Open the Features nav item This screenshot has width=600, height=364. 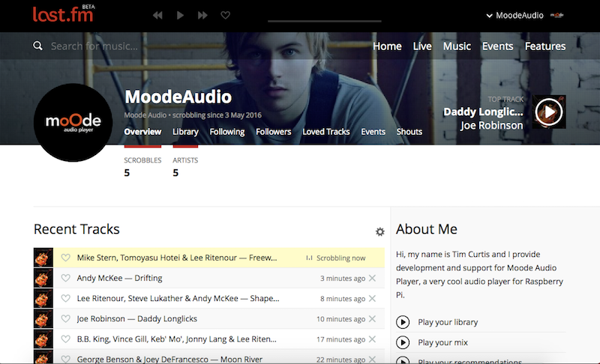(x=545, y=46)
